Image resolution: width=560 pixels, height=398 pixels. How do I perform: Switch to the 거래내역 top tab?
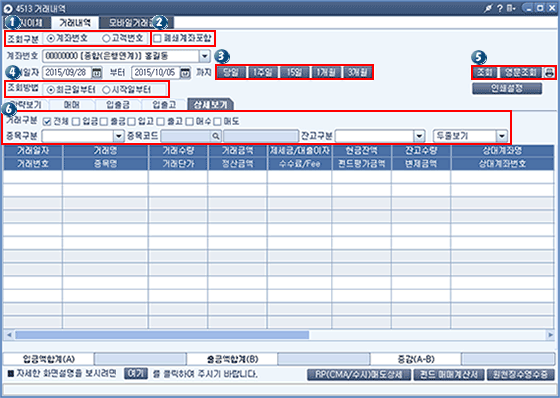click(x=75, y=23)
